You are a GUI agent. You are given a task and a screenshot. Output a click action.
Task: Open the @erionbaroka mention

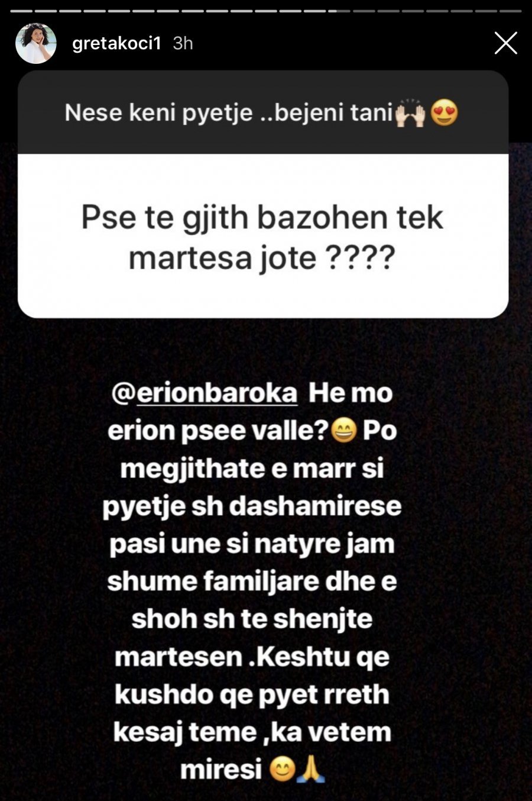[x=205, y=393]
